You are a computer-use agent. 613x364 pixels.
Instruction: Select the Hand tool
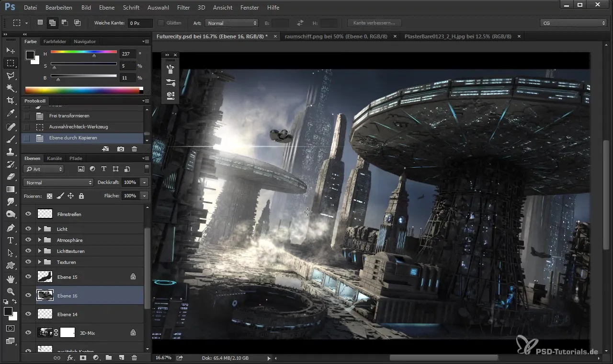[11, 279]
